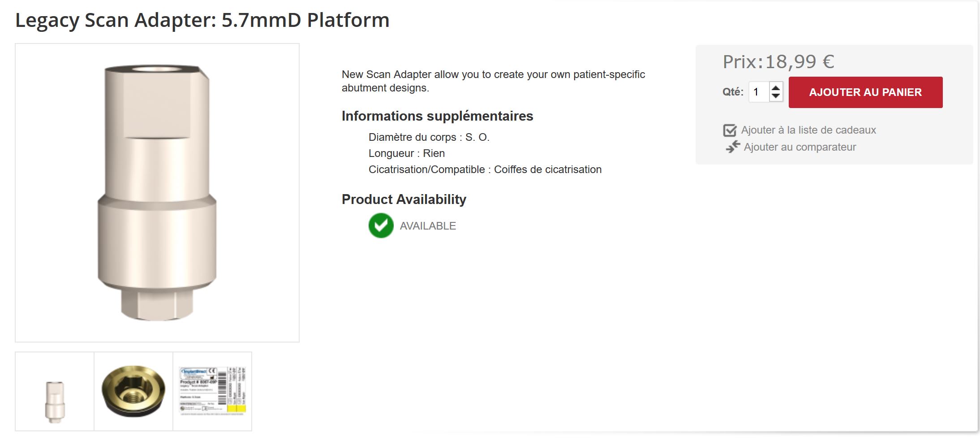
Task: Decrease quantity with the down arrow
Action: click(776, 96)
